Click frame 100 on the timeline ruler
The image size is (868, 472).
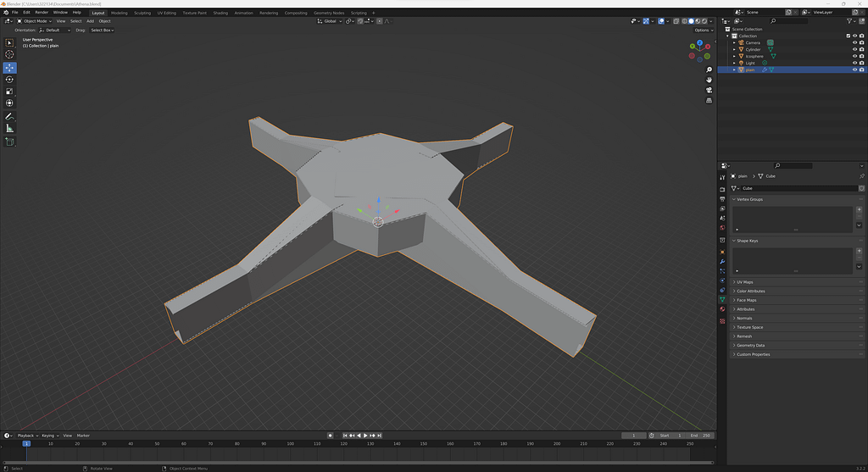[x=290, y=443]
